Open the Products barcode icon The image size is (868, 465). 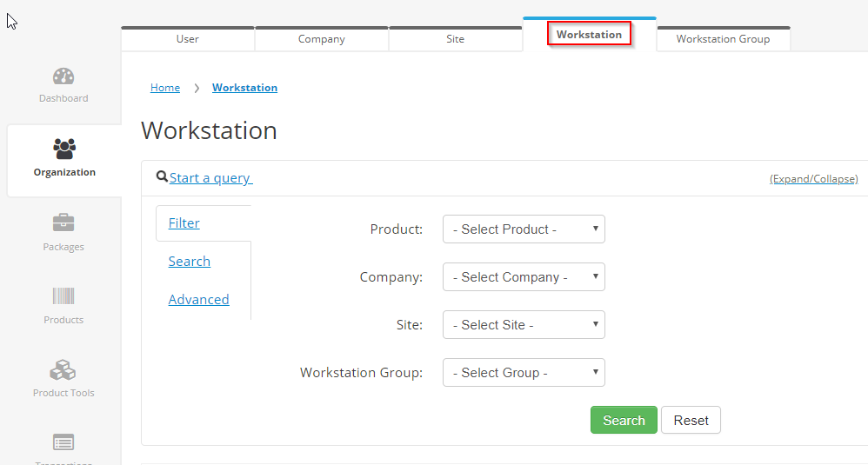click(x=63, y=296)
